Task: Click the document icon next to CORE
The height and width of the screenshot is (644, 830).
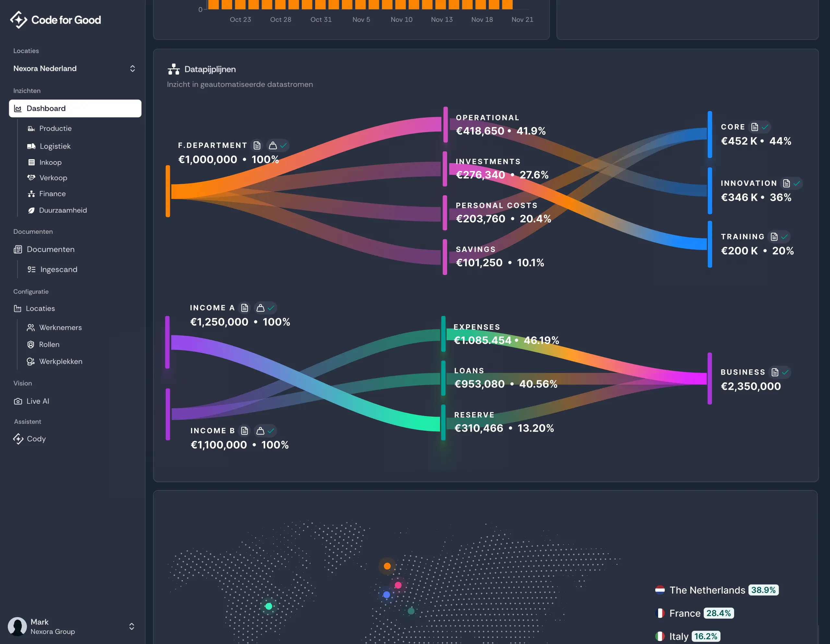Action: point(754,127)
